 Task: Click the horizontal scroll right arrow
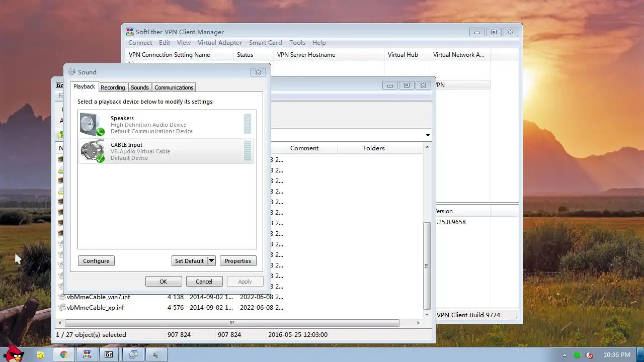click(x=418, y=323)
